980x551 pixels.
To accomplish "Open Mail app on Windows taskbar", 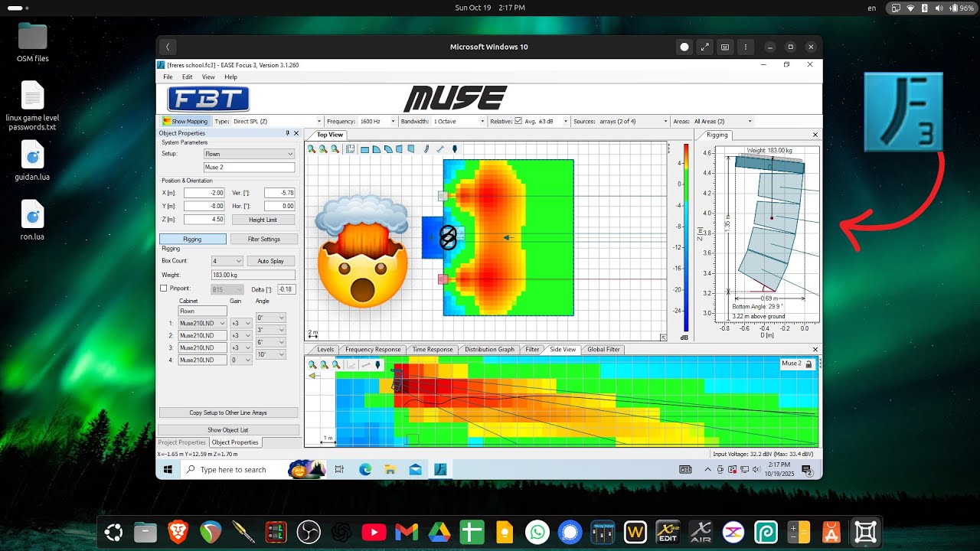I will tap(415, 469).
